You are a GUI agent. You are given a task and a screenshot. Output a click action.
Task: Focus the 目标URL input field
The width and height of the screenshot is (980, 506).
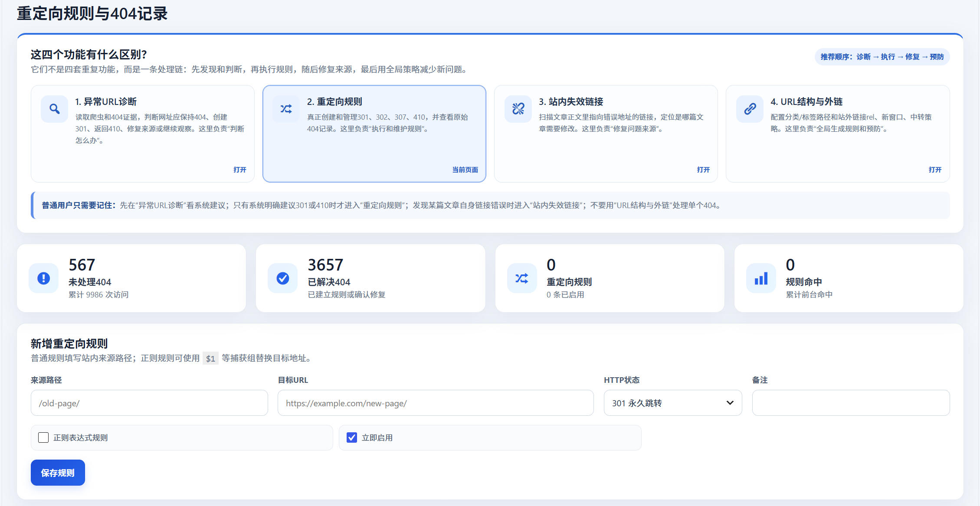(x=436, y=403)
